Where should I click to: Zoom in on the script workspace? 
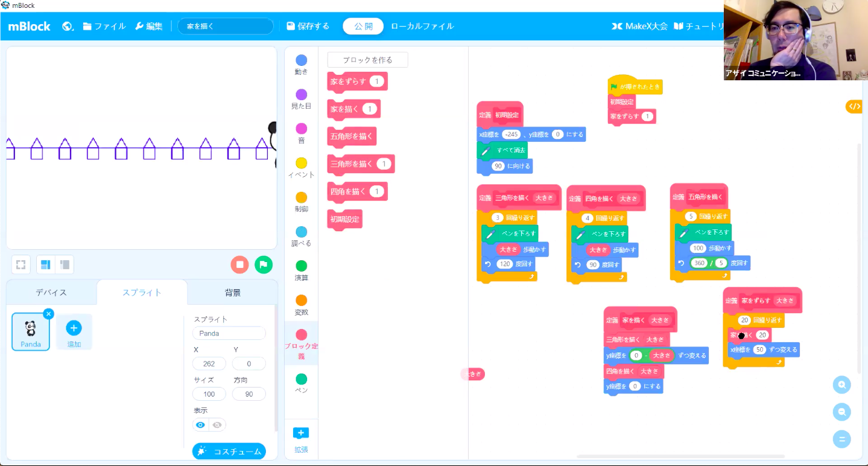click(x=841, y=385)
